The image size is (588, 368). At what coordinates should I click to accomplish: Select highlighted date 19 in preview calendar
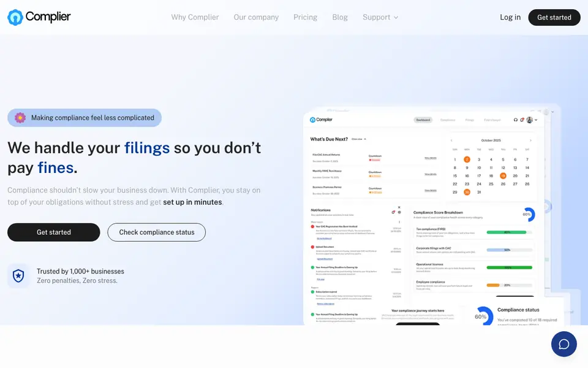point(503,176)
